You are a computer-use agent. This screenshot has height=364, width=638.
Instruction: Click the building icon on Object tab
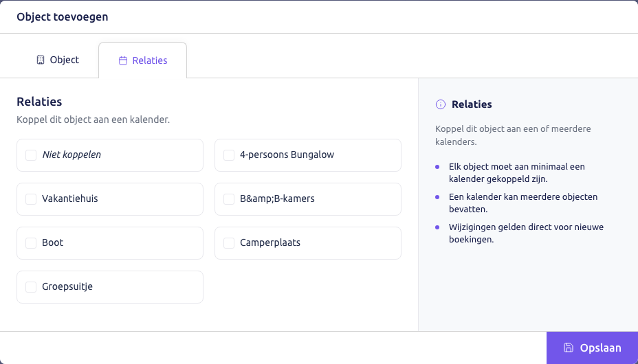[x=41, y=60]
